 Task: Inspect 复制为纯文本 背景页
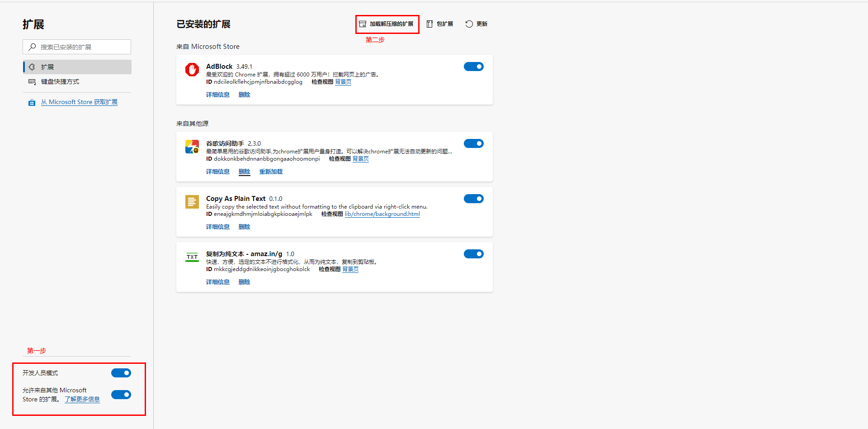coord(350,269)
